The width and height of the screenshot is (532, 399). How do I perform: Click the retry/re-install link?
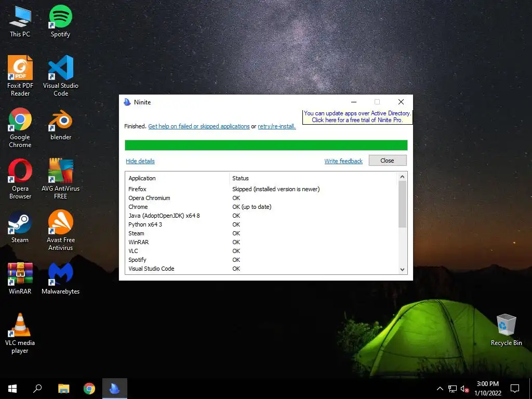(x=276, y=126)
